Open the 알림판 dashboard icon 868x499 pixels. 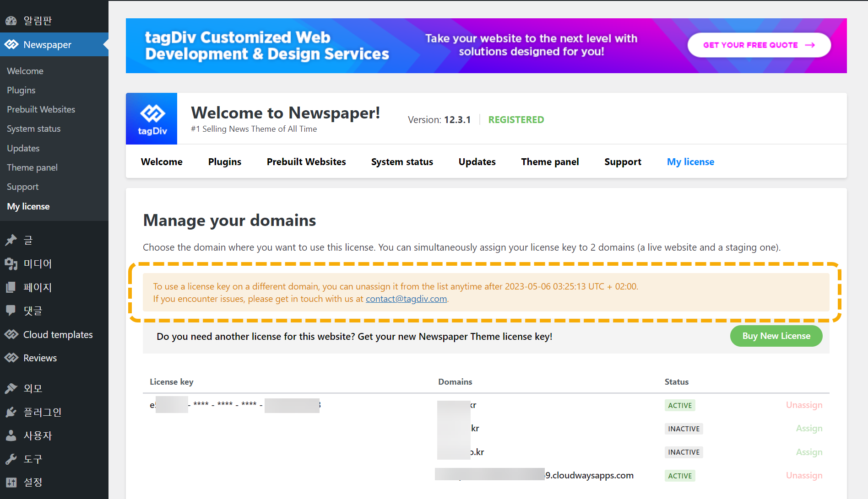[x=11, y=21]
